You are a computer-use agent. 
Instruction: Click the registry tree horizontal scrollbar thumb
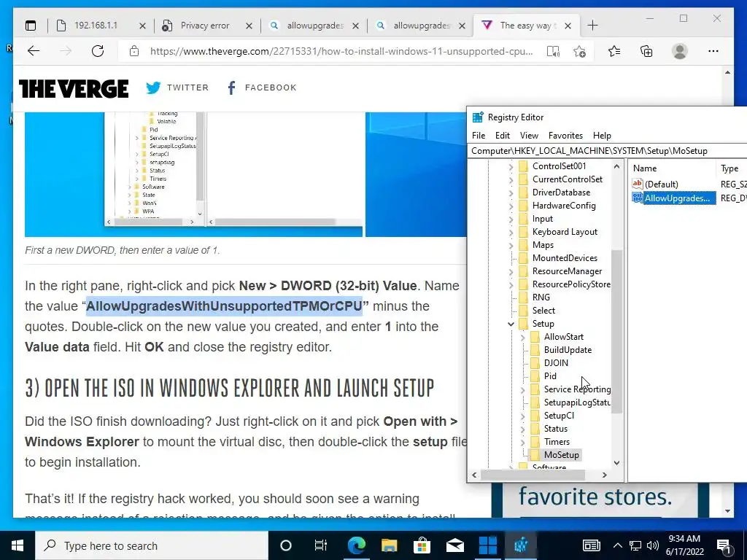pos(533,475)
